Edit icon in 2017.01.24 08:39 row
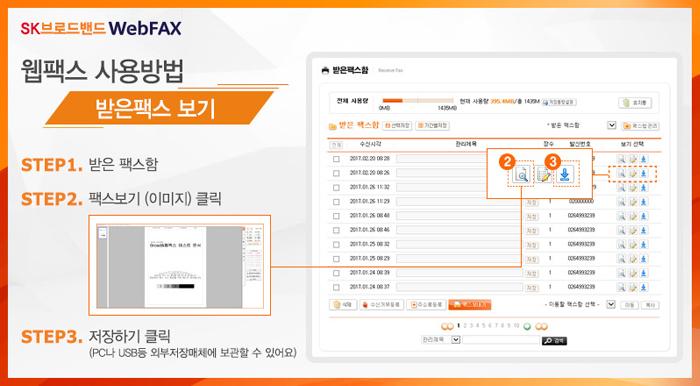 coord(633,273)
